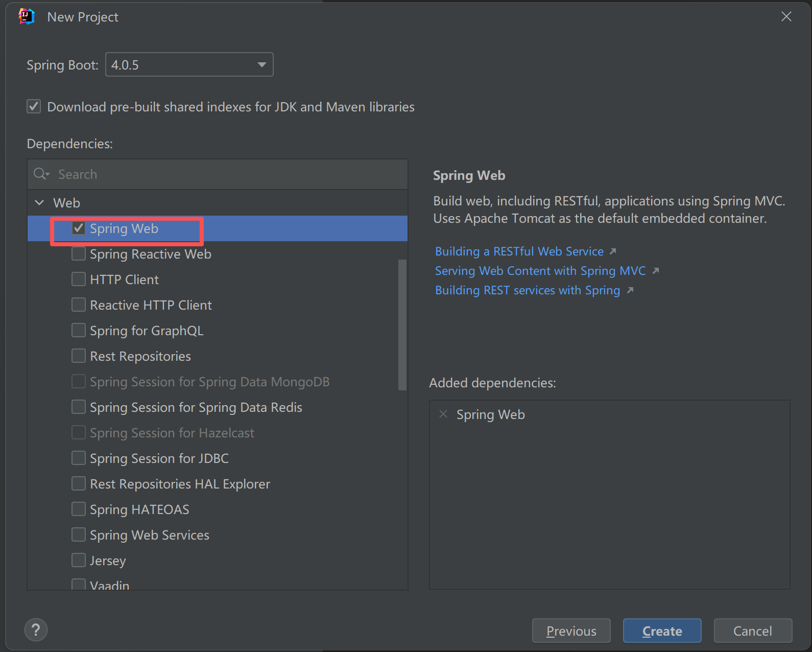812x652 pixels.
Task: Click the Spring Web description heading
Action: pos(469,175)
